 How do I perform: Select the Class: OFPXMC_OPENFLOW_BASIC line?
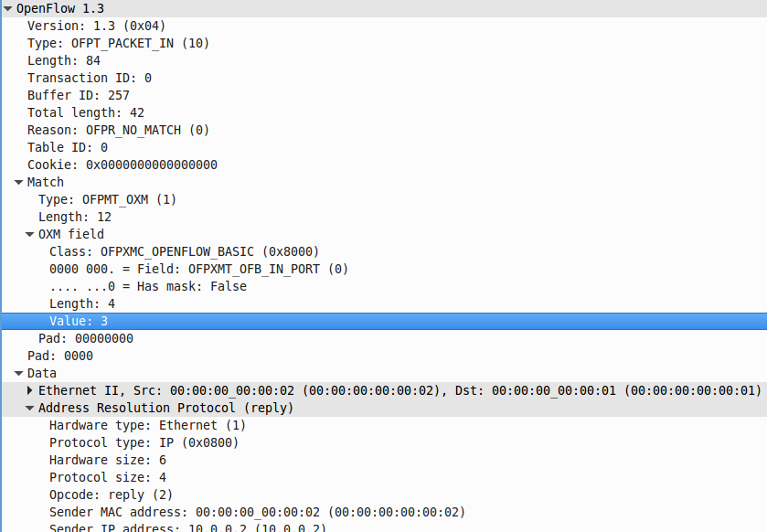[184, 251]
